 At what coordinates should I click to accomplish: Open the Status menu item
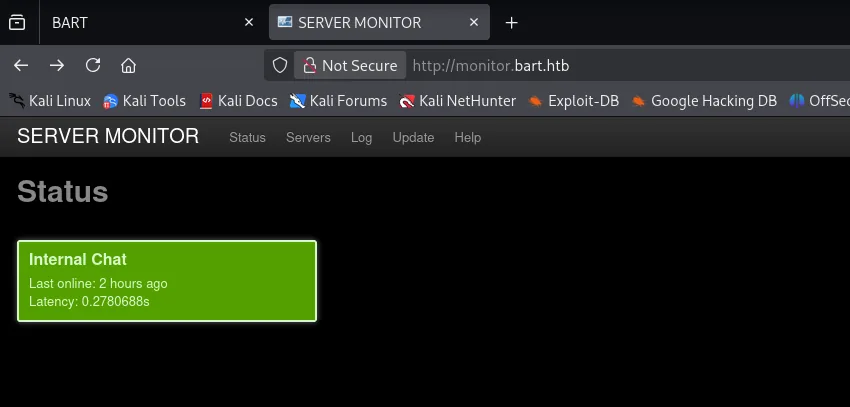point(247,138)
